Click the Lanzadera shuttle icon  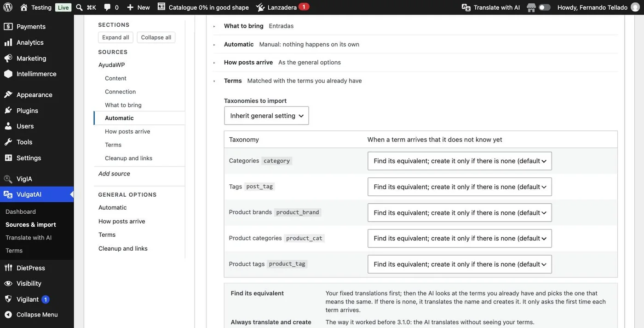click(260, 7)
